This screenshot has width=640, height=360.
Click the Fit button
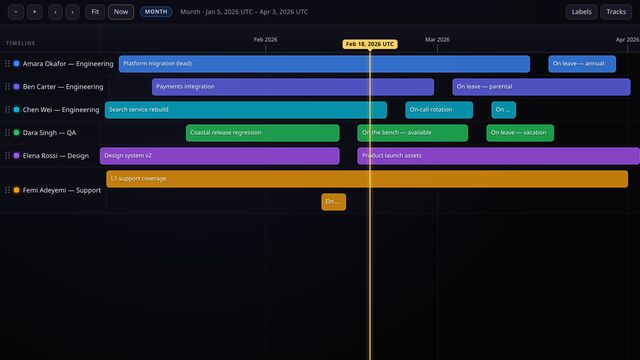click(95, 12)
